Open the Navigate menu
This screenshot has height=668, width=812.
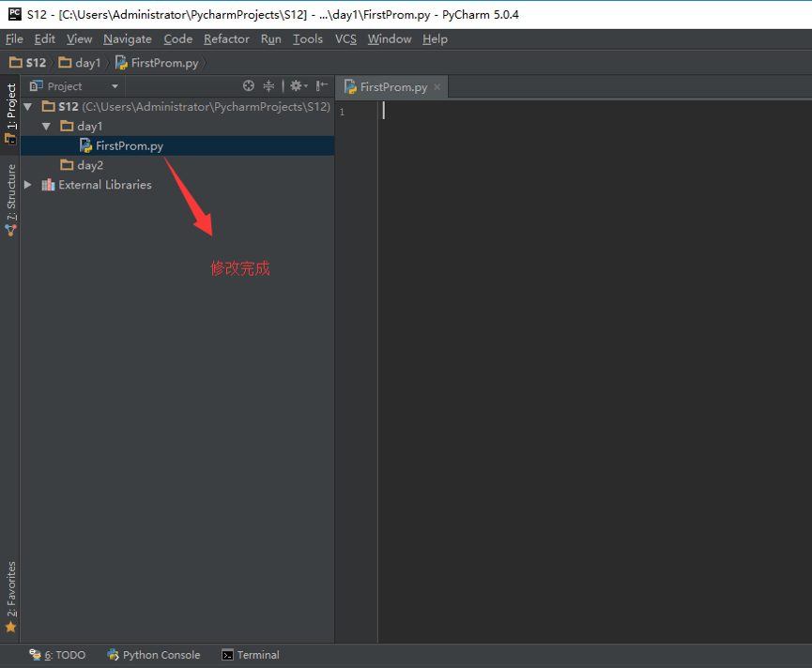tap(128, 38)
